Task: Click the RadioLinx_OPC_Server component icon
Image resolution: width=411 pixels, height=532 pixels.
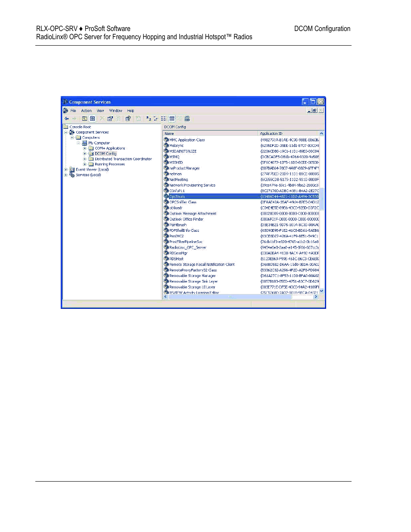Action: pos(166,247)
